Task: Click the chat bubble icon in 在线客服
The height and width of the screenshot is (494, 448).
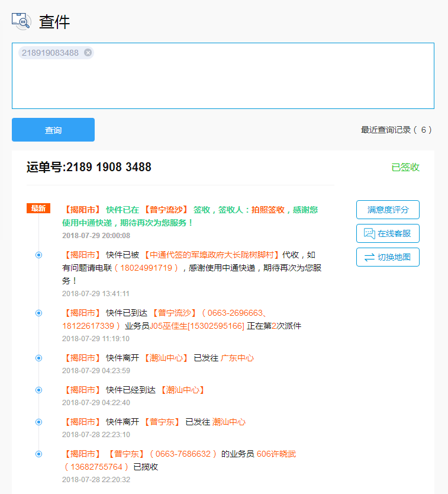Action: [x=369, y=233]
